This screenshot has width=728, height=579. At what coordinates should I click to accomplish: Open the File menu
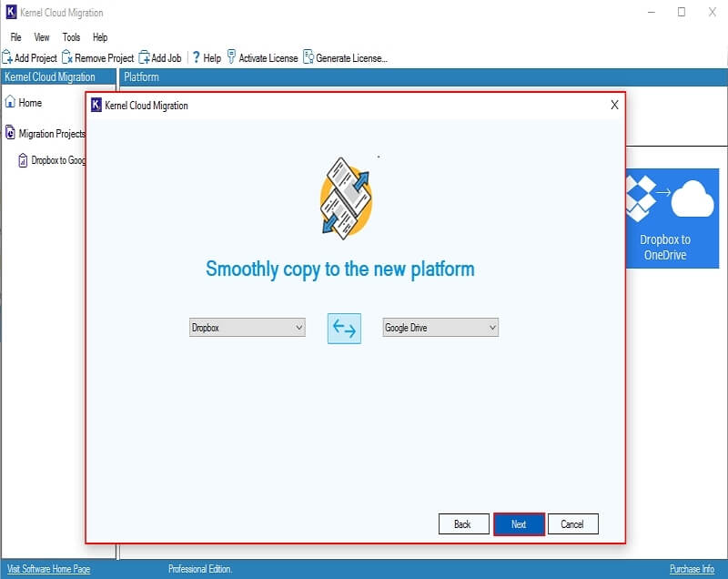click(15, 37)
